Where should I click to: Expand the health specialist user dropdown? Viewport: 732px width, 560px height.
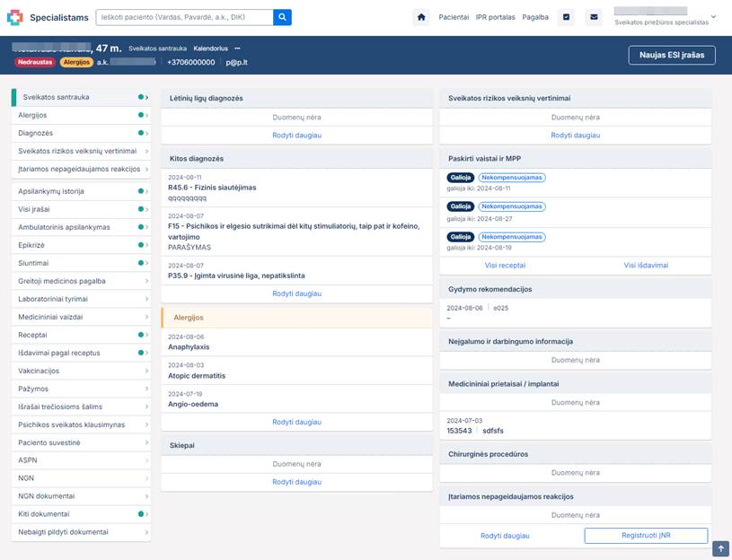[x=713, y=17]
